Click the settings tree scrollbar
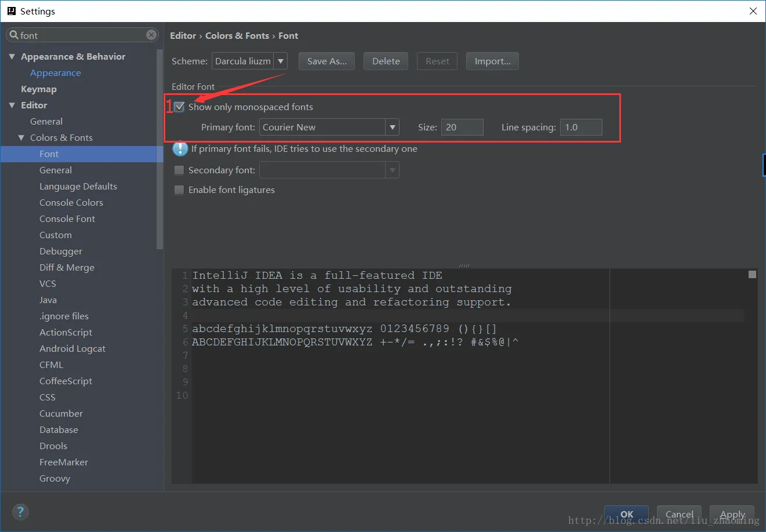 pyautogui.click(x=160, y=149)
